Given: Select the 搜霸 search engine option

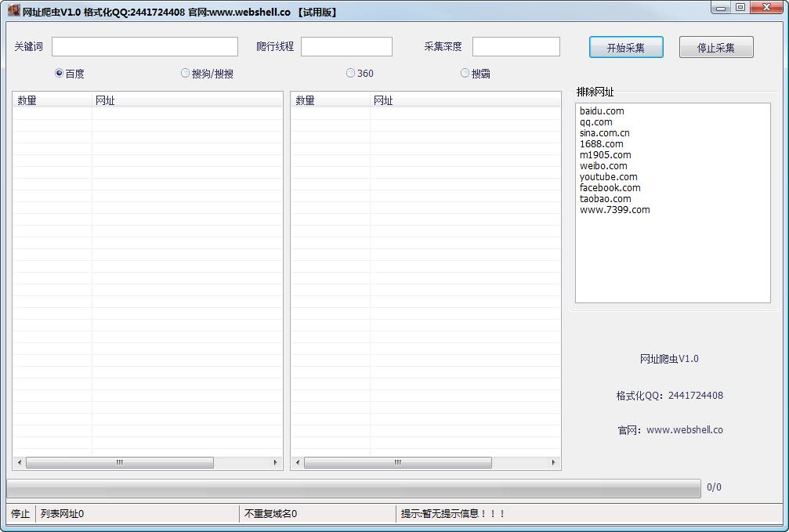Looking at the screenshot, I should coord(465,73).
